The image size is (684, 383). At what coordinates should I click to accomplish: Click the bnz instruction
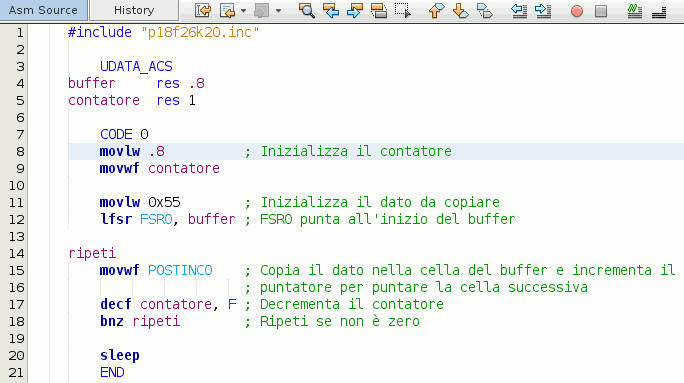112,321
